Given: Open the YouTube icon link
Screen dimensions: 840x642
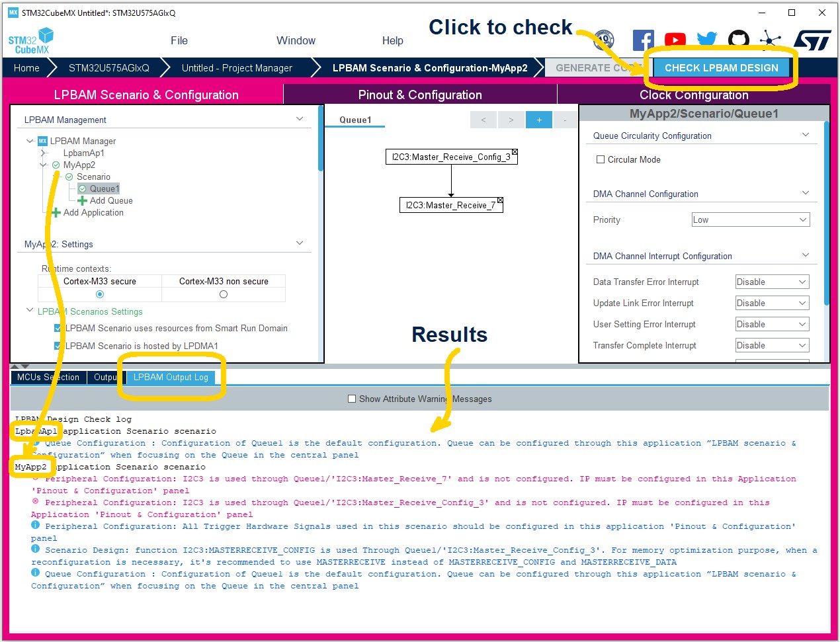Looking at the screenshot, I should 675,40.
